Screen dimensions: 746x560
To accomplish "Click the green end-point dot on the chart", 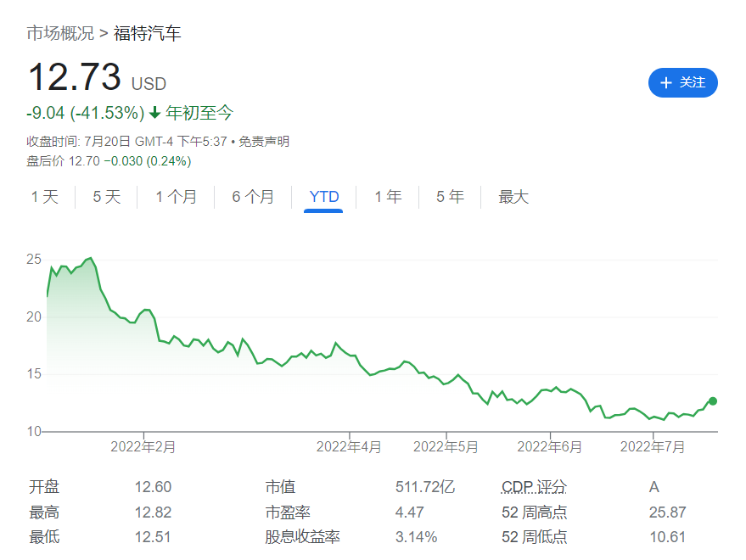I will click(x=713, y=401).
